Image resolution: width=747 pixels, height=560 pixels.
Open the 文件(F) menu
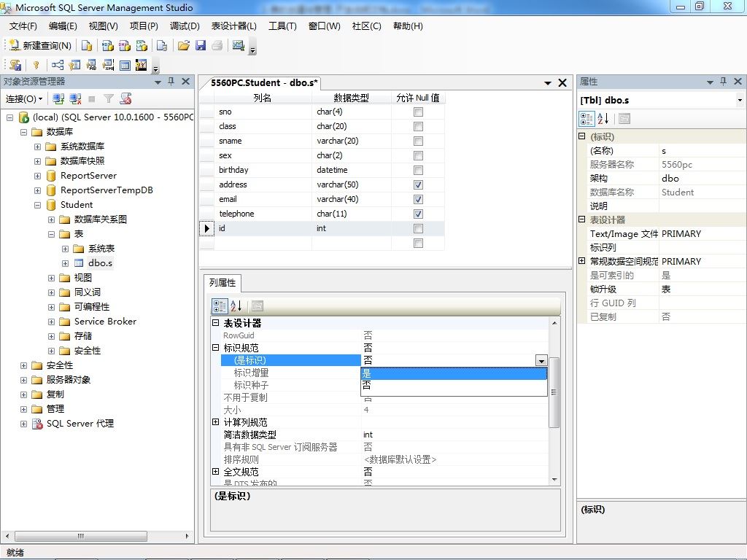point(23,26)
